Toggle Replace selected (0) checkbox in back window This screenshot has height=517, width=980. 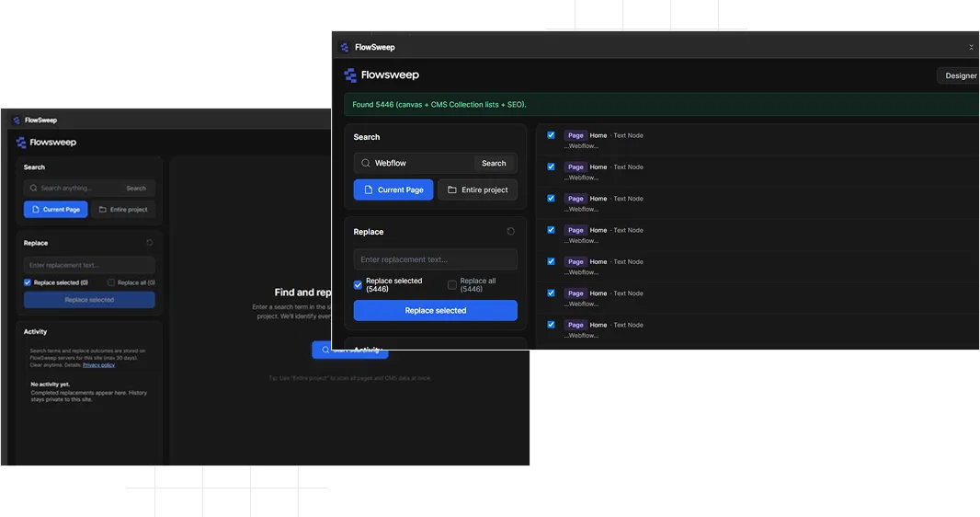(x=28, y=282)
